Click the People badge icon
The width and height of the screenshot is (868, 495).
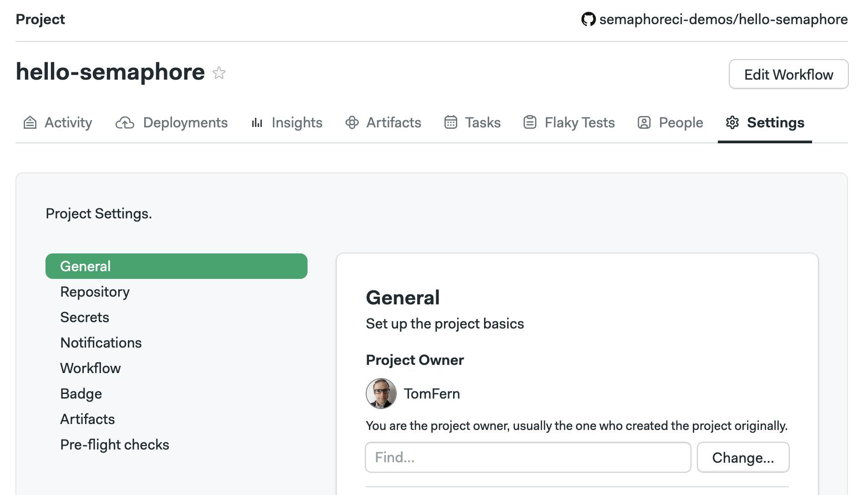(x=644, y=122)
